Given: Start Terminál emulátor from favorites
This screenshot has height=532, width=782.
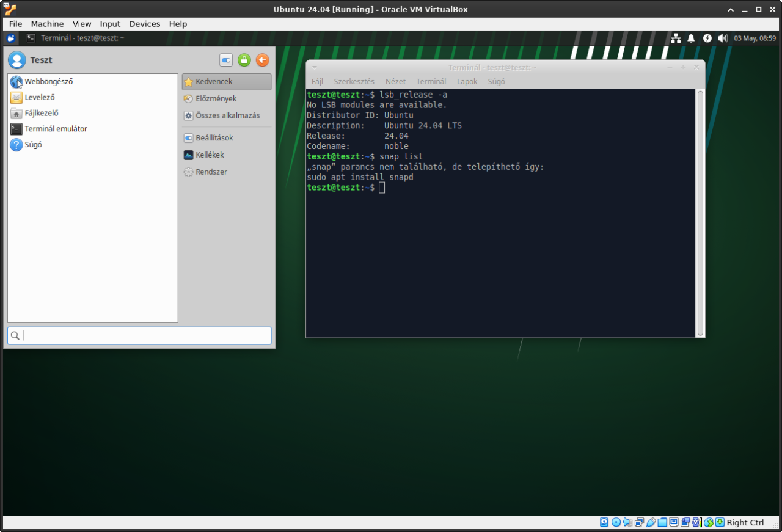Looking at the screenshot, I should [93, 129].
